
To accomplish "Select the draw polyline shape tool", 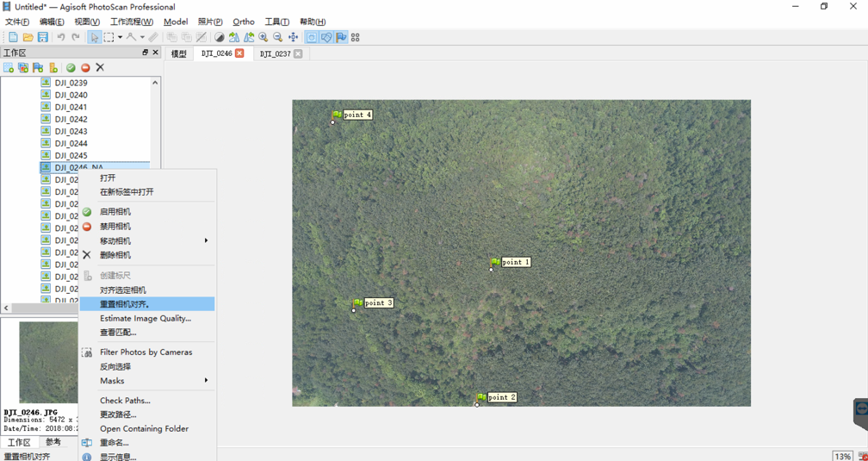I will point(131,37).
